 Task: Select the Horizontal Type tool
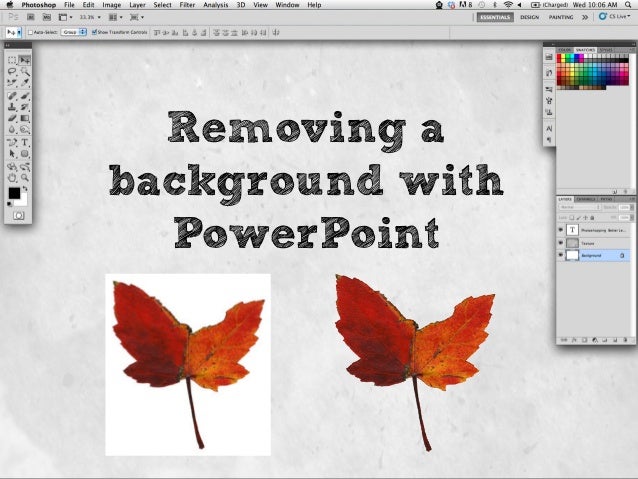tap(25, 142)
